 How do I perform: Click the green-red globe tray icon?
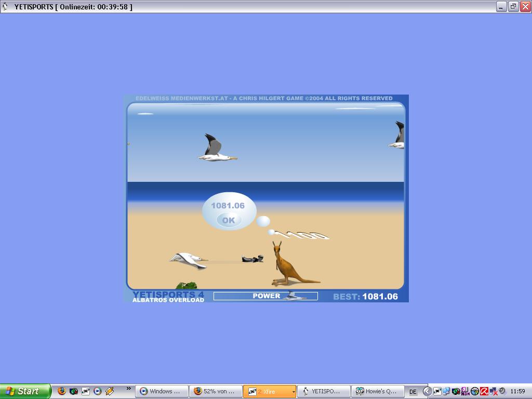456,391
